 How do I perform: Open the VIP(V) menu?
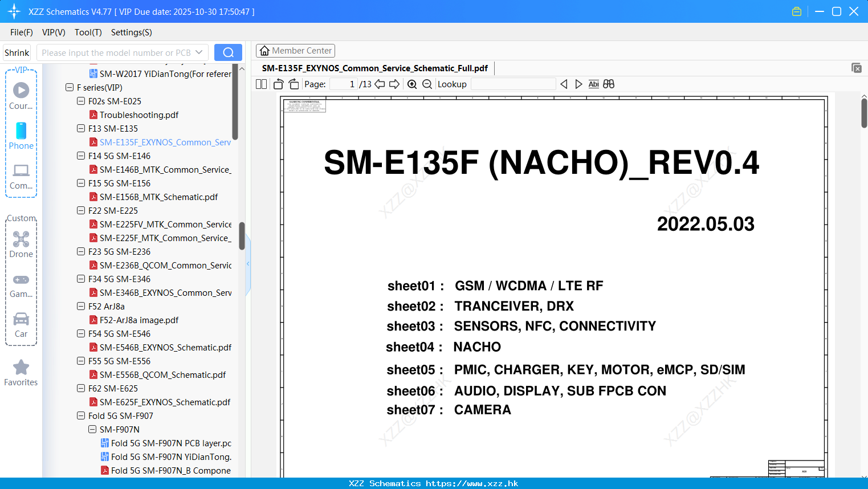[x=54, y=32]
